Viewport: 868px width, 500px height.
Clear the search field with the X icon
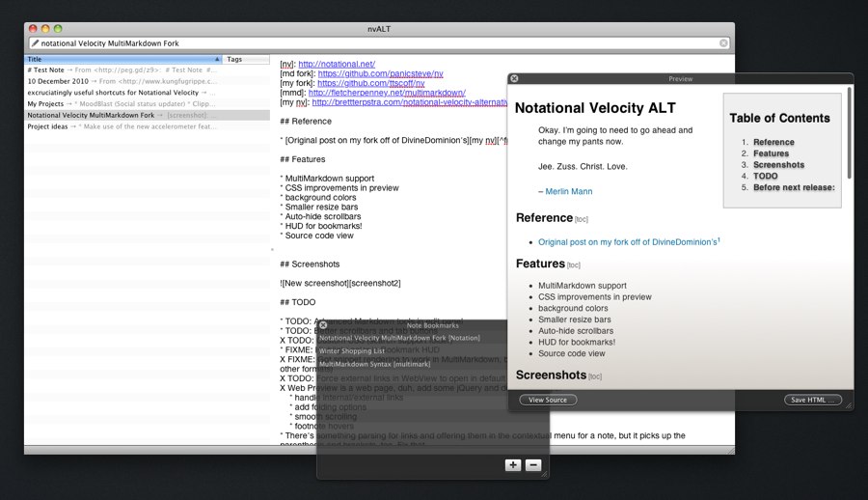tap(723, 43)
